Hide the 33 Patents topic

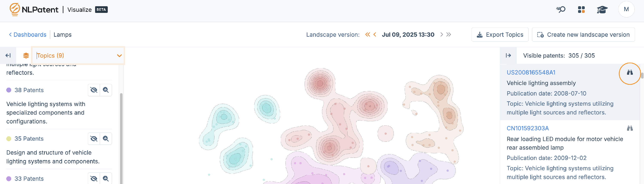[94, 178]
